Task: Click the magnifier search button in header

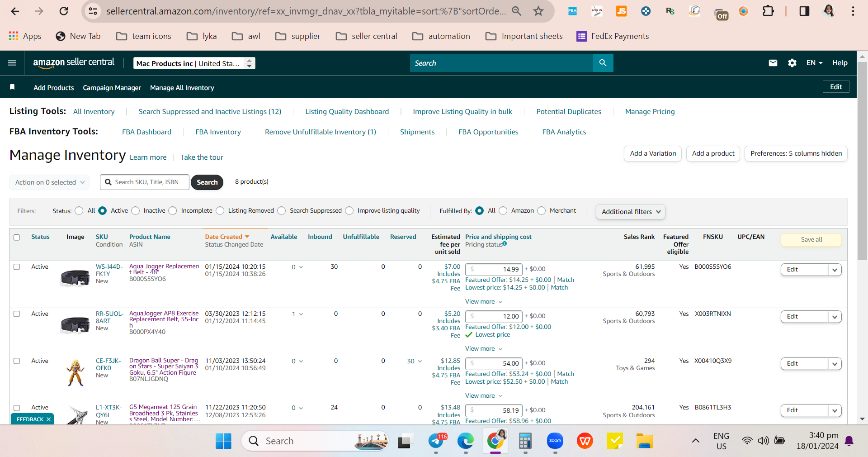Action: pyautogui.click(x=603, y=63)
